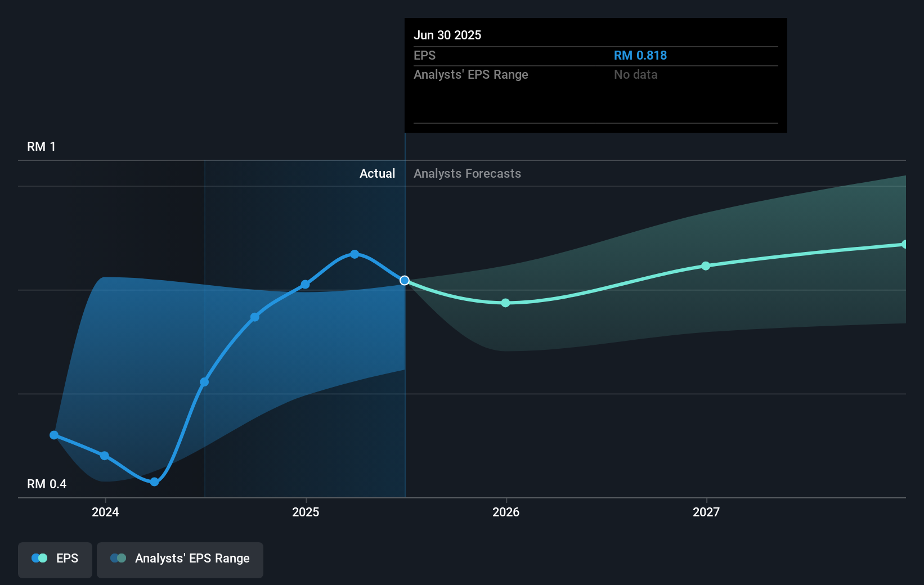
Task: Click the RM 0.818 value link
Action: (x=640, y=55)
